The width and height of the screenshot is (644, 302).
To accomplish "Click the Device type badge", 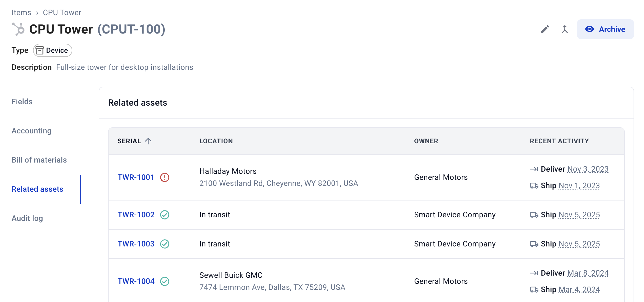I will pyautogui.click(x=53, y=50).
